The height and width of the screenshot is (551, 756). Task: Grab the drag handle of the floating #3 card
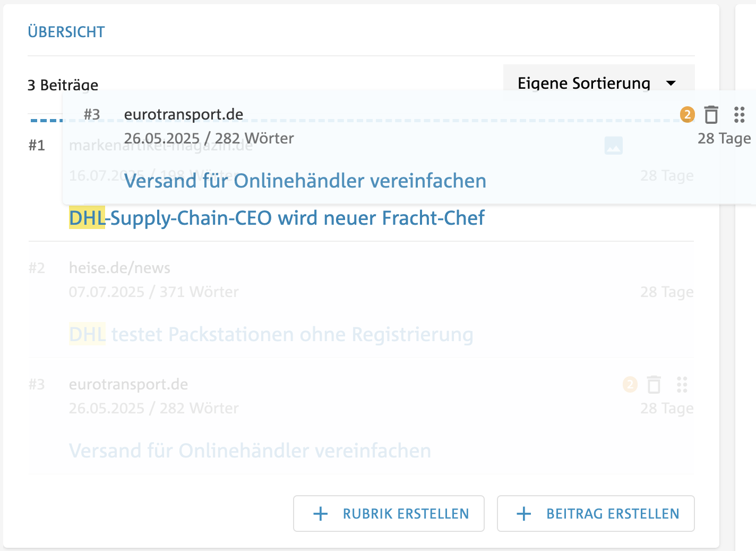click(x=739, y=114)
